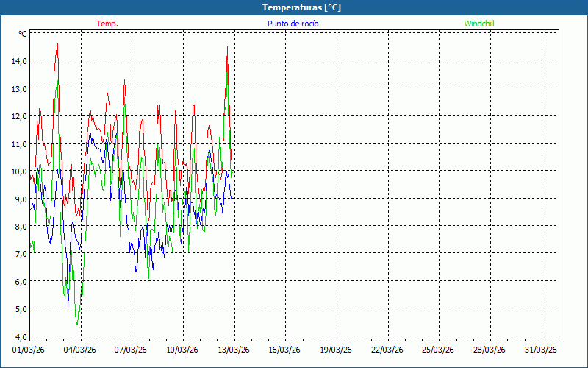The height and width of the screenshot is (368, 588).
Task: Pick the 19/03/26 date on the x-axis
Action: 336,350
